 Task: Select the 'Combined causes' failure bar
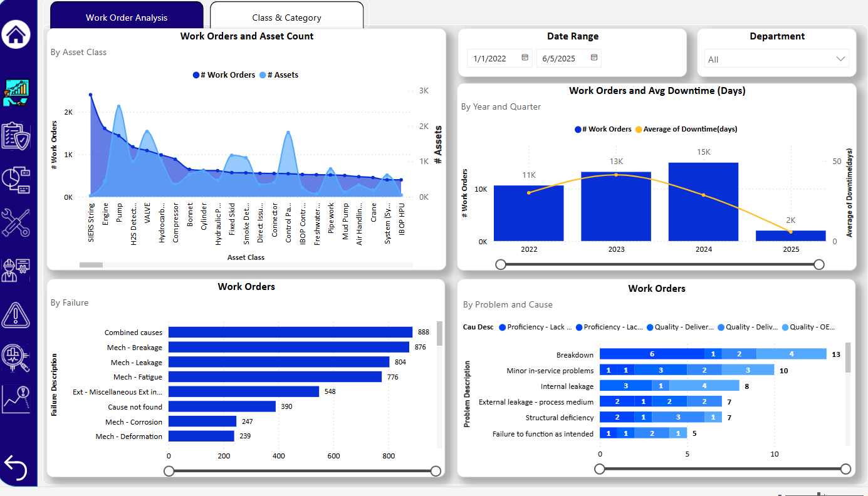coord(288,332)
